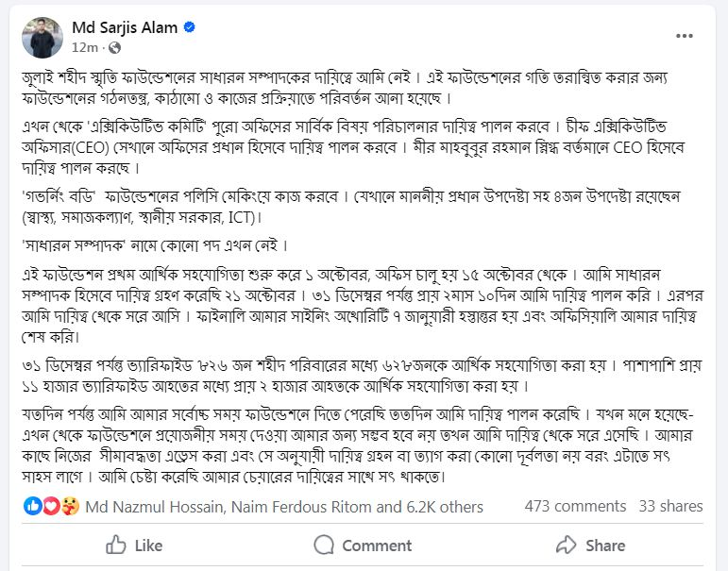The width and height of the screenshot is (728, 571).
Task: View the 33 shares list
Action: [x=670, y=507]
